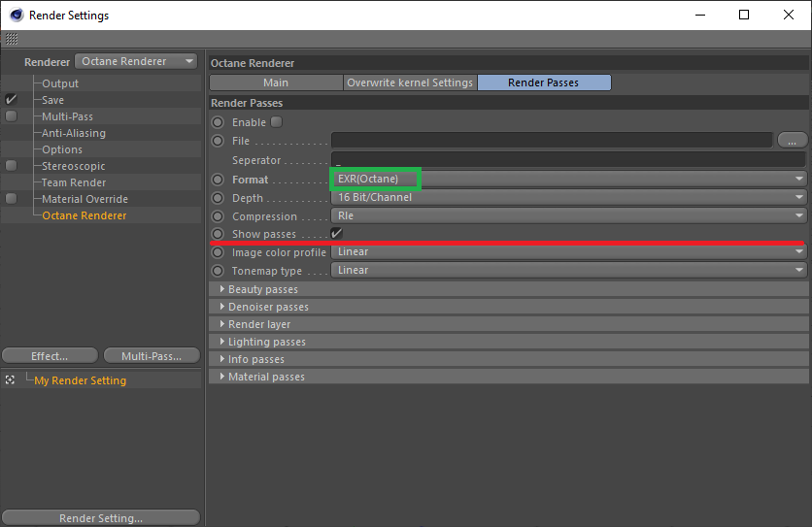
Task: Switch to the Main tab
Action: pos(276,82)
